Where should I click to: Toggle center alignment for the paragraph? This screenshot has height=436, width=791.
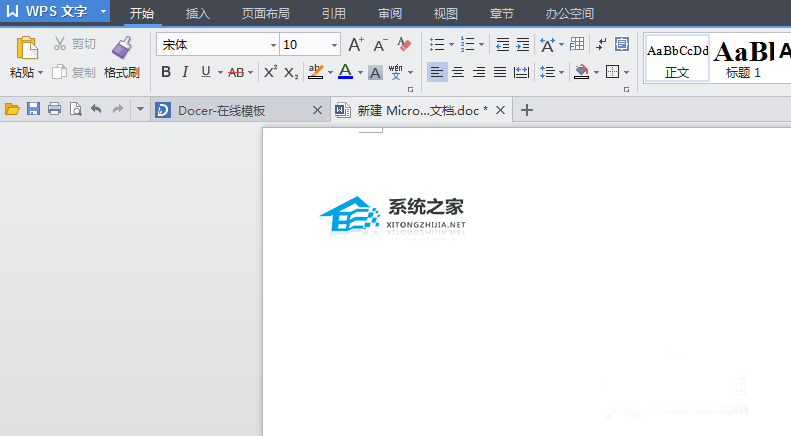coord(458,72)
